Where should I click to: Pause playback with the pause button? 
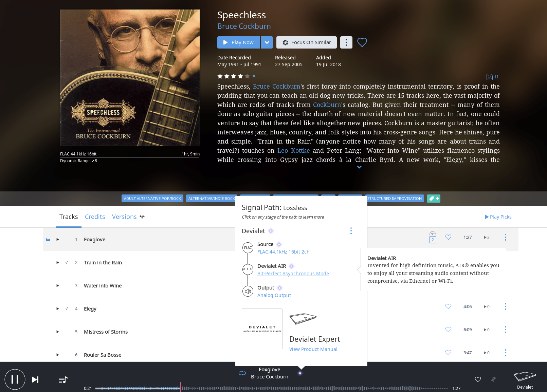[15, 379]
